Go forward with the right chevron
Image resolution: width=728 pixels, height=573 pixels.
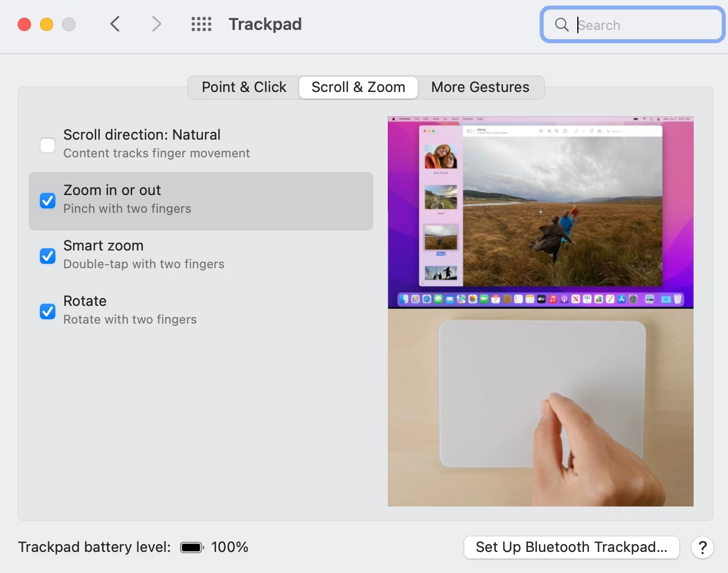click(157, 24)
